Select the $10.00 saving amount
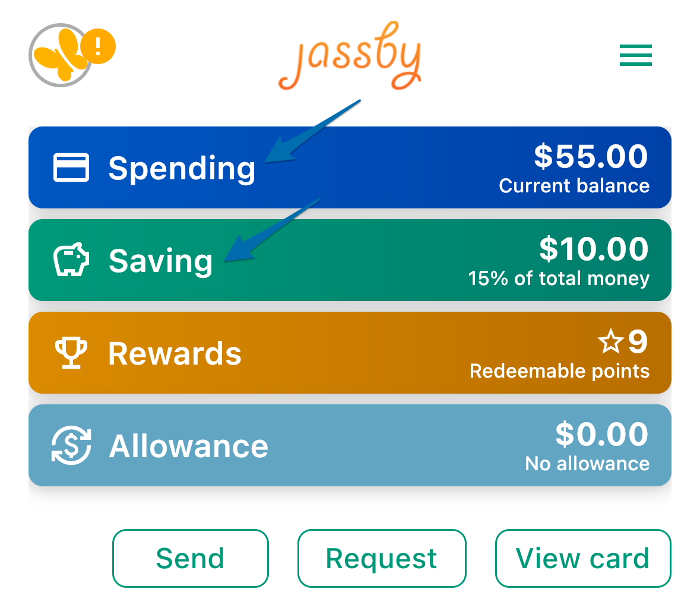700x608 pixels. coord(594,249)
